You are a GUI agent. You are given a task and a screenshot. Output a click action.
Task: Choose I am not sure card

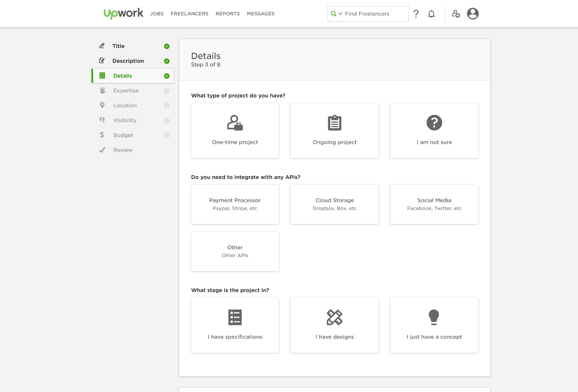pos(434,131)
